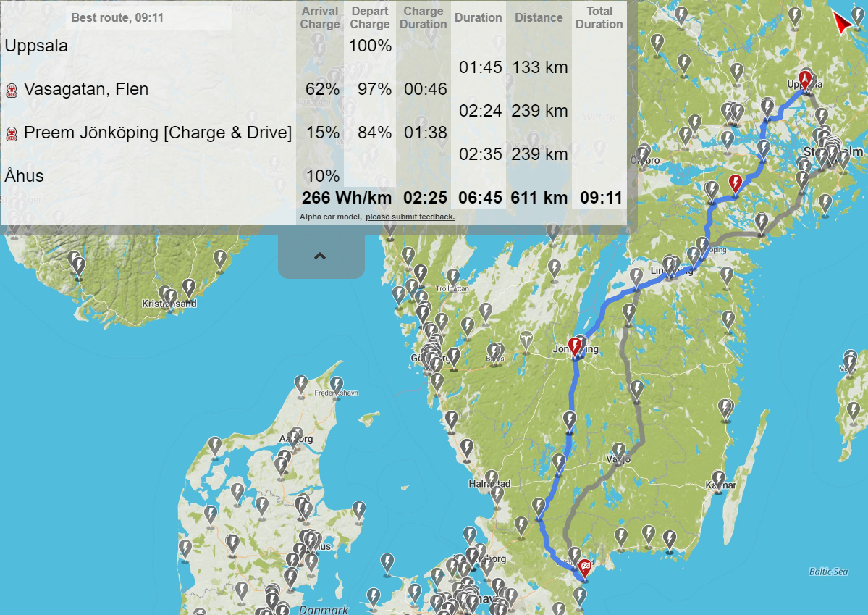868x615 pixels.
Task: Click the 97% depart charge at Flen
Action: pos(375,89)
